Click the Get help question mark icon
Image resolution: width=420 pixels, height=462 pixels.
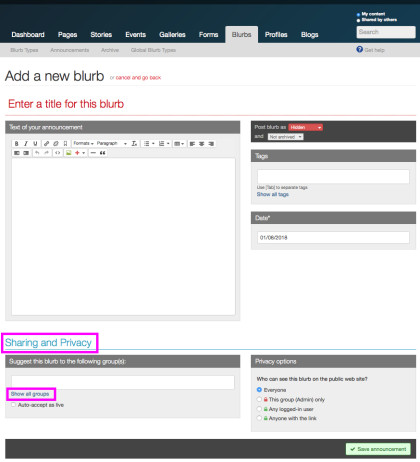[x=359, y=49]
